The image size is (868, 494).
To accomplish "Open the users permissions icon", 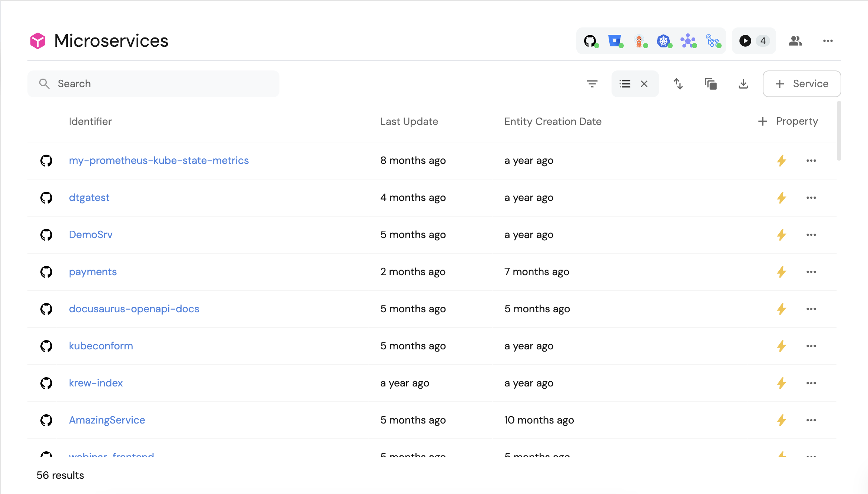I will pos(795,41).
